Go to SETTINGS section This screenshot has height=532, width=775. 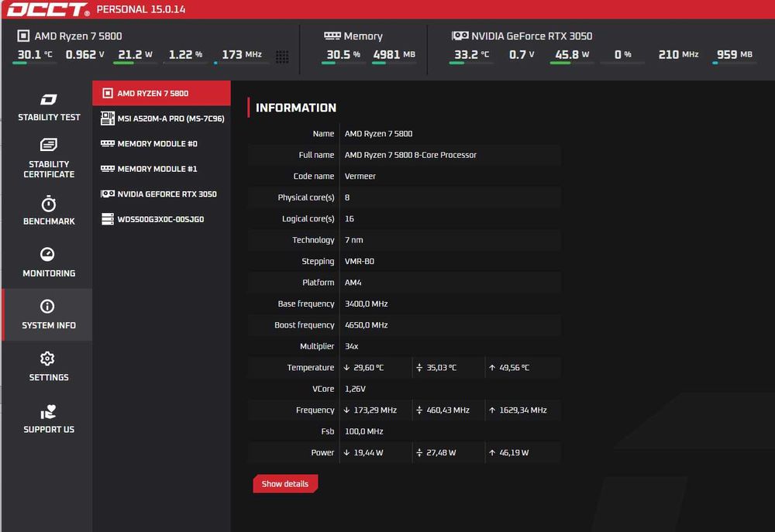click(47, 366)
